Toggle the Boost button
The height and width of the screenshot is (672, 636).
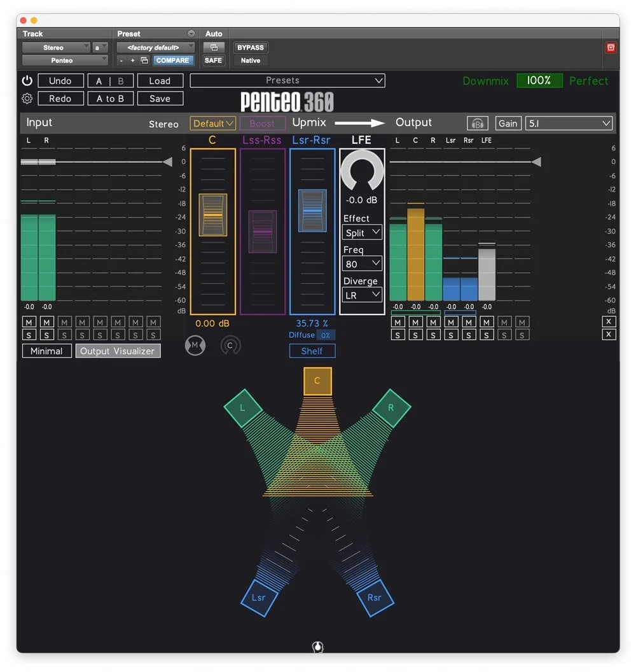pos(262,123)
